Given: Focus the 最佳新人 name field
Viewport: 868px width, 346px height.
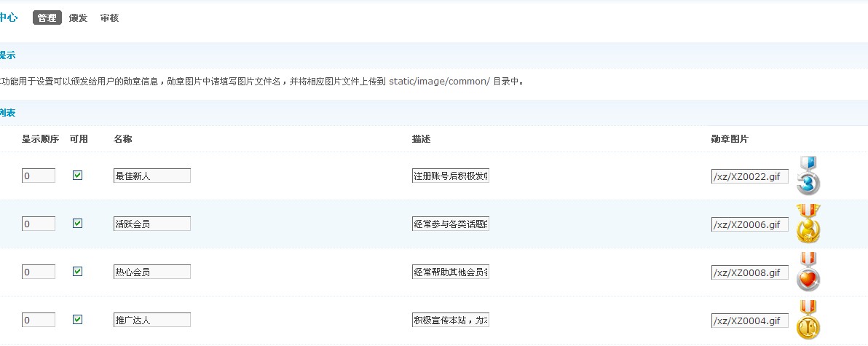Looking at the screenshot, I should [x=151, y=176].
